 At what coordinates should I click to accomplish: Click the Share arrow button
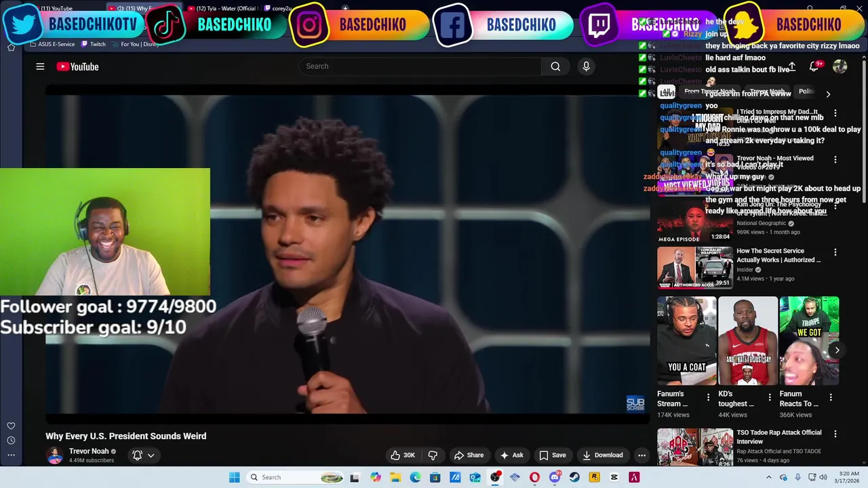(x=469, y=455)
